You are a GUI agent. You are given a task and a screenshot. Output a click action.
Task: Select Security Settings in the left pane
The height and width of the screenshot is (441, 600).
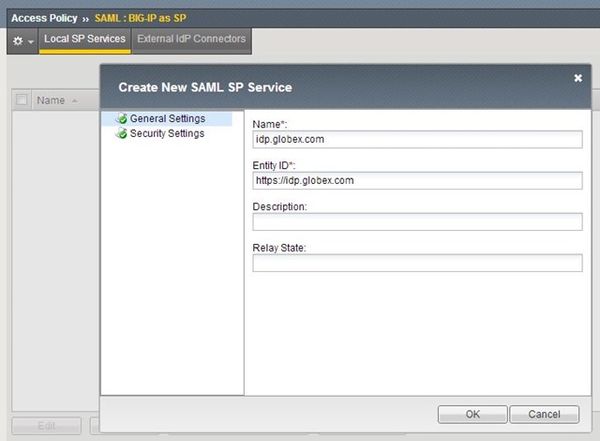(x=166, y=134)
